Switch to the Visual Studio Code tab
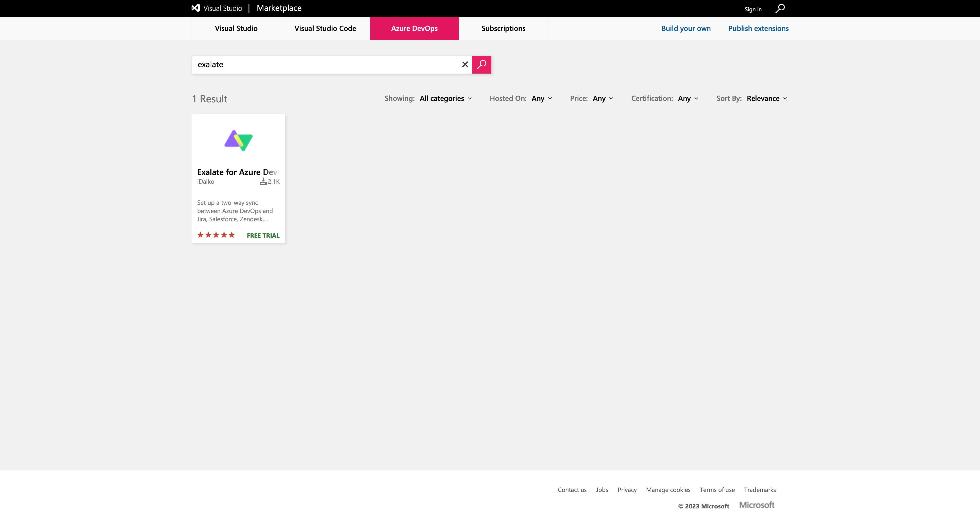 pyautogui.click(x=325, y=29)
